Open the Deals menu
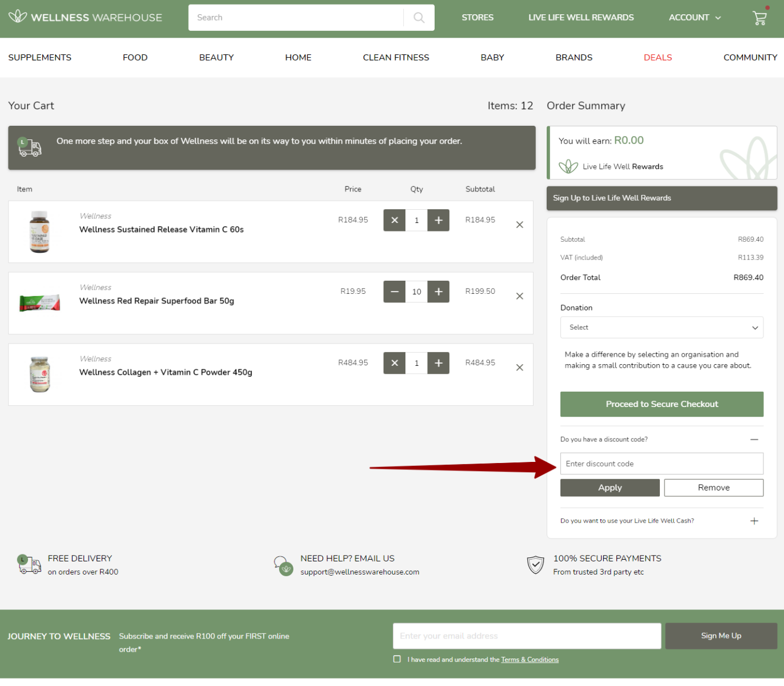784x686 pixels. [658, 57]
